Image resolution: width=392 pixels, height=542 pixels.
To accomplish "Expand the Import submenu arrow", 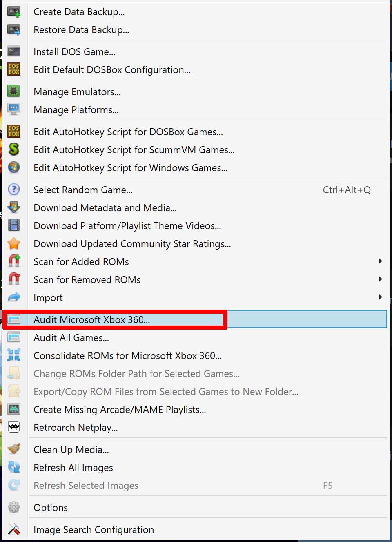I will tap(380, 297).
